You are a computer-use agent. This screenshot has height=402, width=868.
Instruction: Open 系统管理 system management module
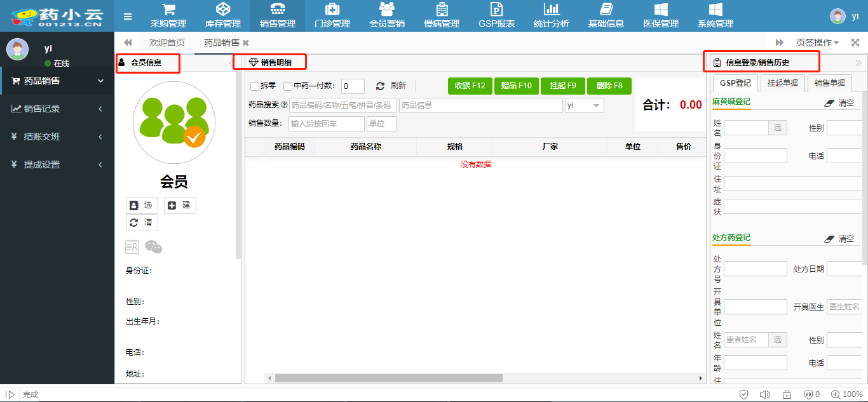tap(715, 16)
